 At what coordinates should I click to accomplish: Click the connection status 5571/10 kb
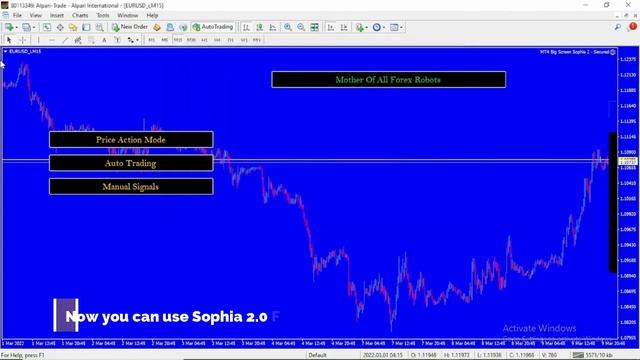593,355
